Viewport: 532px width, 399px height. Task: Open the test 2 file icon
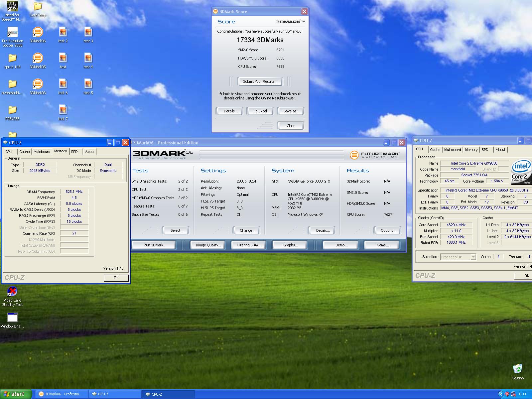click(63, 35)
